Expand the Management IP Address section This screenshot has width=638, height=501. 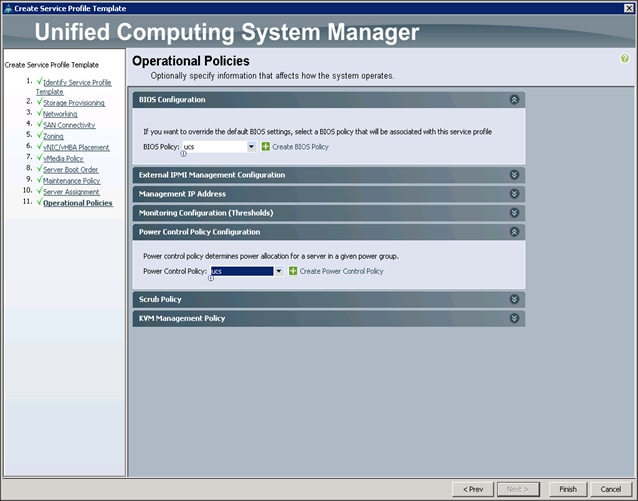(x=514, y=194)
